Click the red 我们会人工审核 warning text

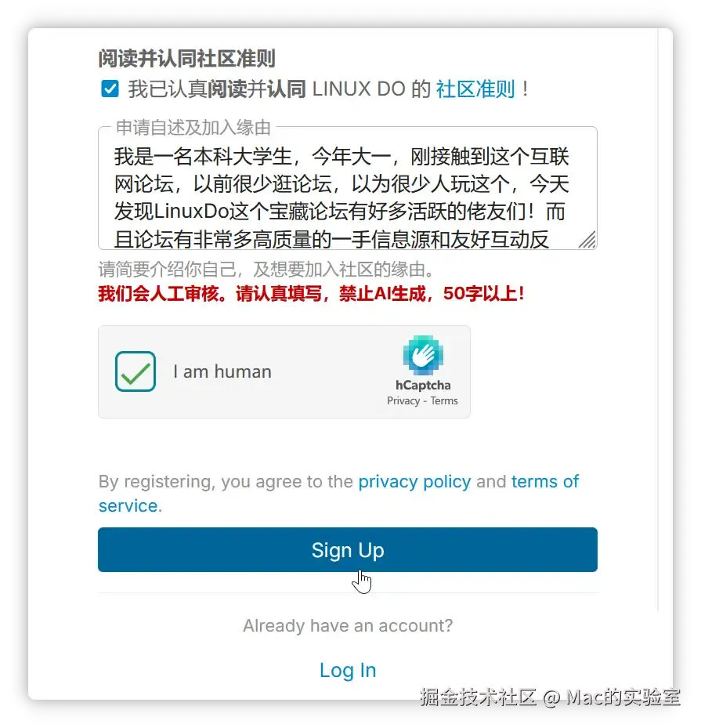pos(311,293)
